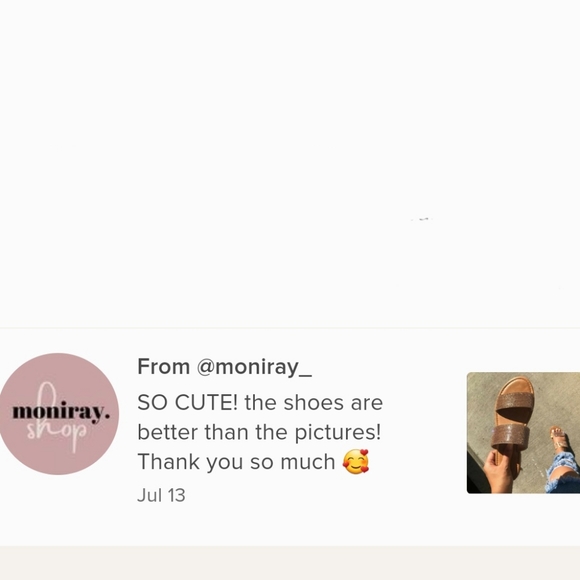The height and width of the screenshot is (580, 580).
Task: Click the divider line above the review
Action: coord(290,328)
